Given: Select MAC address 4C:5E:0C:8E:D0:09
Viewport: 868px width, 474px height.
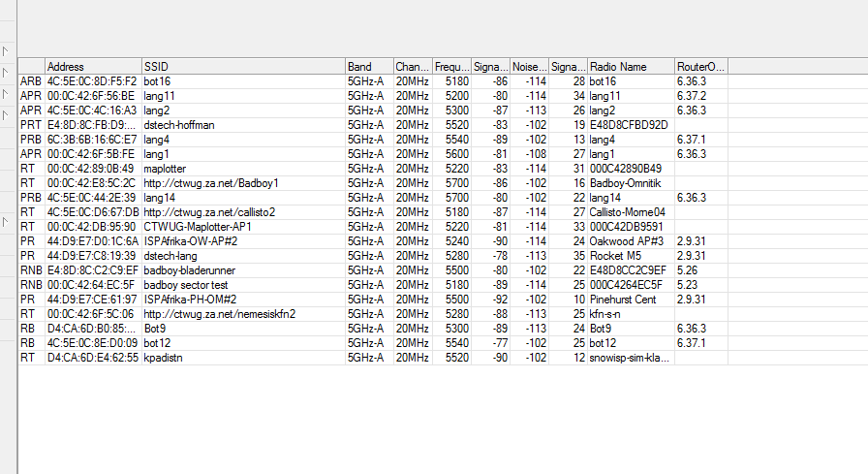Looking at the screenshot, I should coord(92,343).
